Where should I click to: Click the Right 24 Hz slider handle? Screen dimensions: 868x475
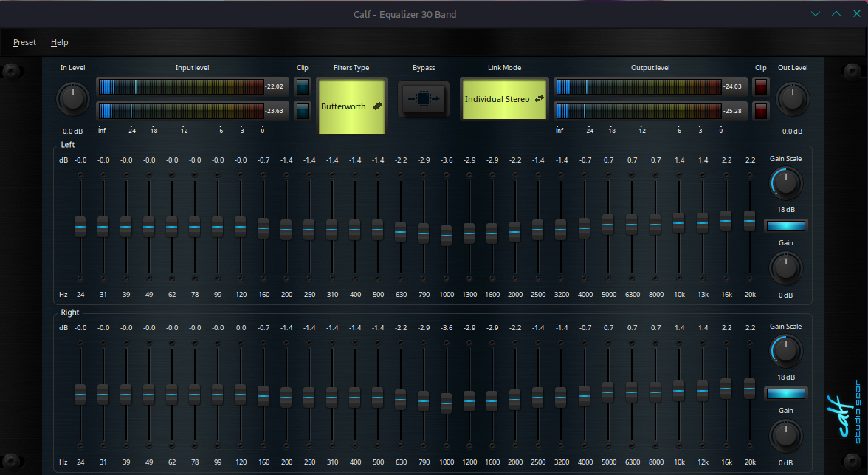pos(80,394)
